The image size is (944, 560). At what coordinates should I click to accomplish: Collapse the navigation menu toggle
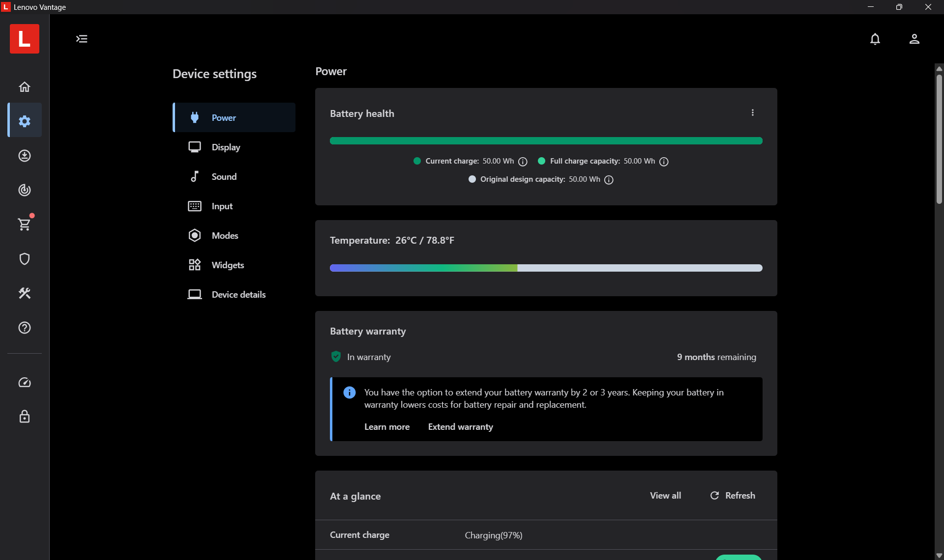click(82, 39)
